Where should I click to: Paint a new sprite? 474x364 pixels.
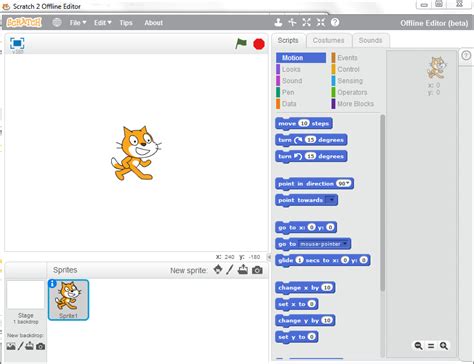tap(230, 270)
